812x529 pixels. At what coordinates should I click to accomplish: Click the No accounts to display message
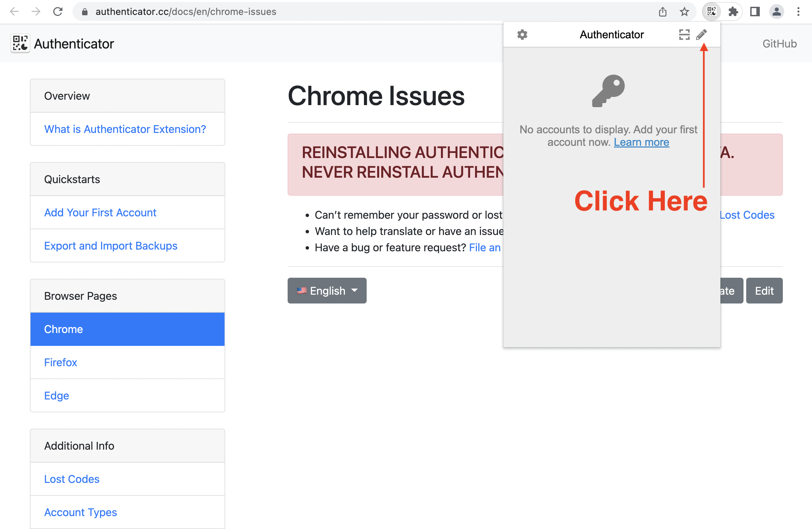608,136
